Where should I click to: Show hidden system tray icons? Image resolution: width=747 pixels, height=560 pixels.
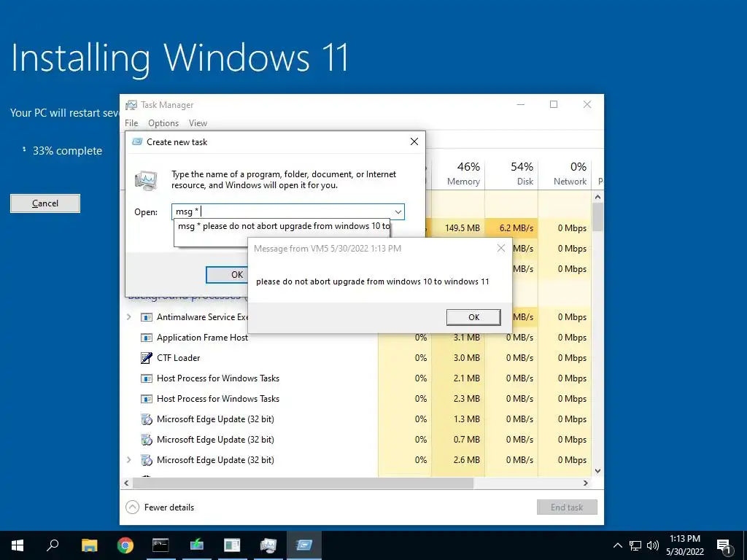(x=617, y=545)
